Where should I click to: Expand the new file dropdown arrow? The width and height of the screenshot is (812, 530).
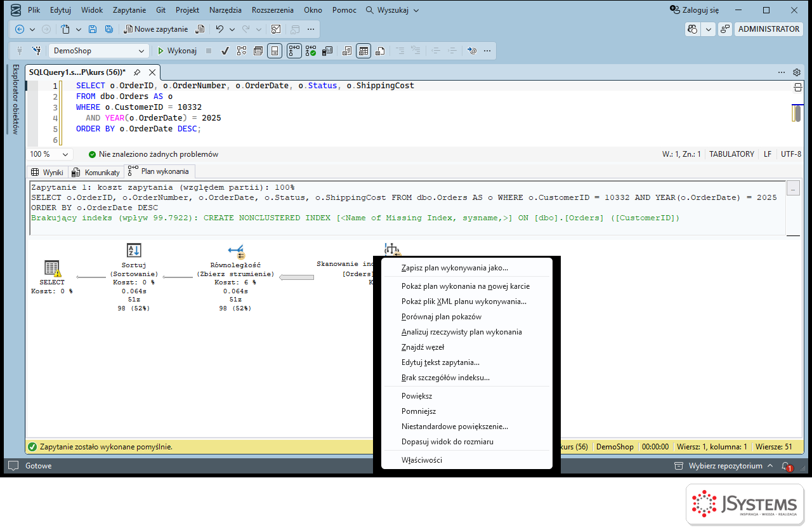pyautogui.click(x=79, y=29)
